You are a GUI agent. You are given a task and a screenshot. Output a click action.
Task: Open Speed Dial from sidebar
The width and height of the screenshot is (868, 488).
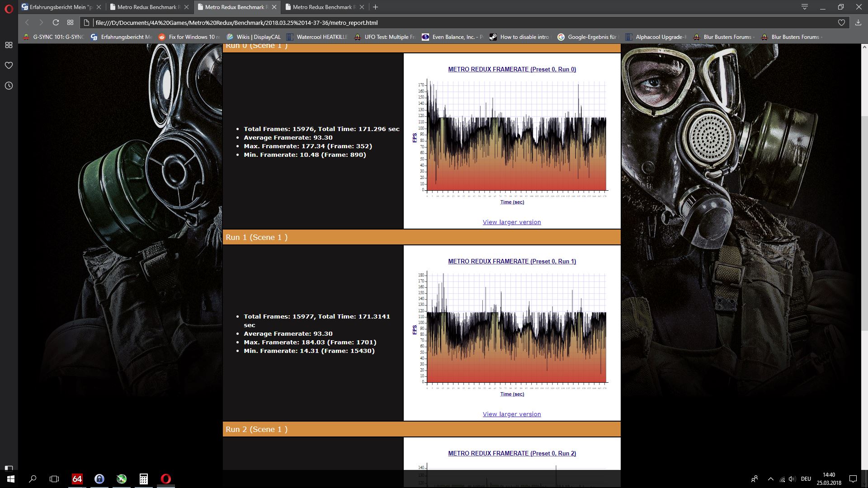click(9, 45)
